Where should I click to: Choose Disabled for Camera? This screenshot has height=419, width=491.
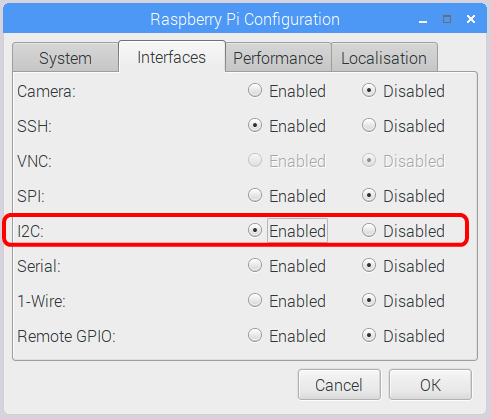tap(369, 91)
